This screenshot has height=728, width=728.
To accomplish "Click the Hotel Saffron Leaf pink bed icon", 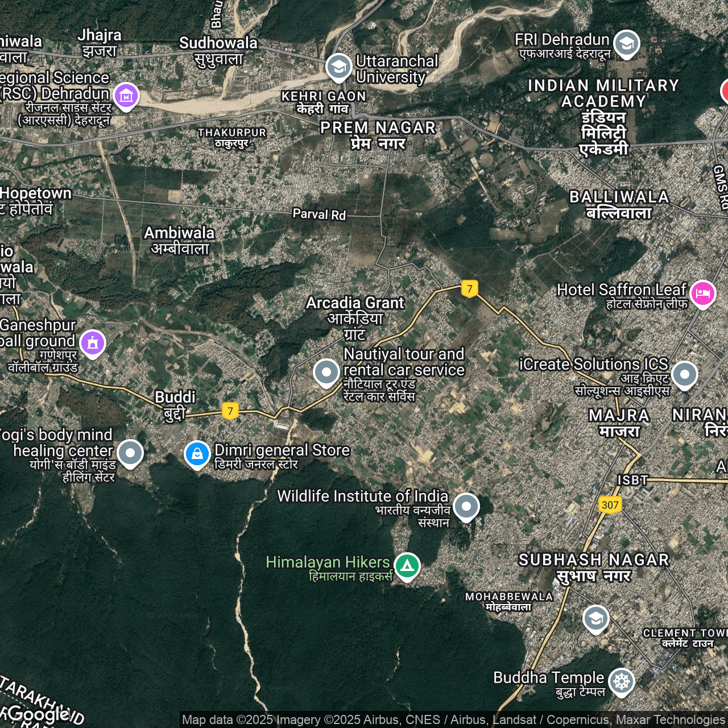I will pyautogui.click(x=703, y=294).
